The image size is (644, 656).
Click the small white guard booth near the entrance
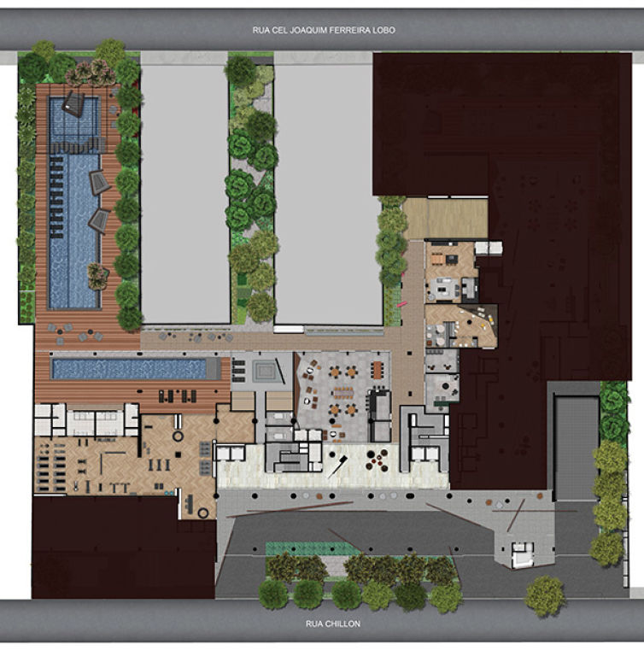click(523, 553)
